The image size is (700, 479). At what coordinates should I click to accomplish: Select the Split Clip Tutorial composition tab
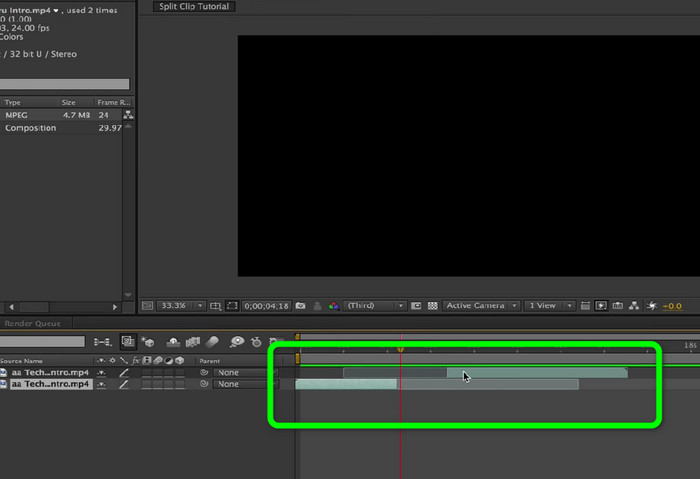194,6
